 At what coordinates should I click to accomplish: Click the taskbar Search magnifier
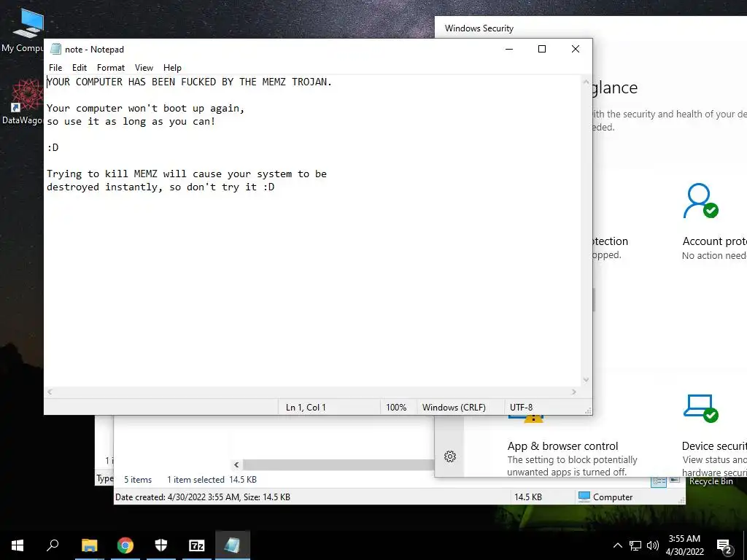click(53, 545)
